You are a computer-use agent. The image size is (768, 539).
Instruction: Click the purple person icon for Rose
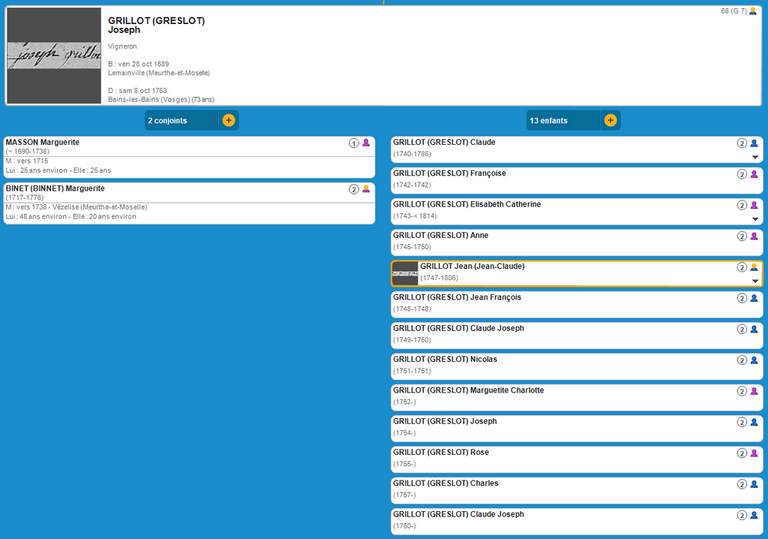(x=754, y=453)
